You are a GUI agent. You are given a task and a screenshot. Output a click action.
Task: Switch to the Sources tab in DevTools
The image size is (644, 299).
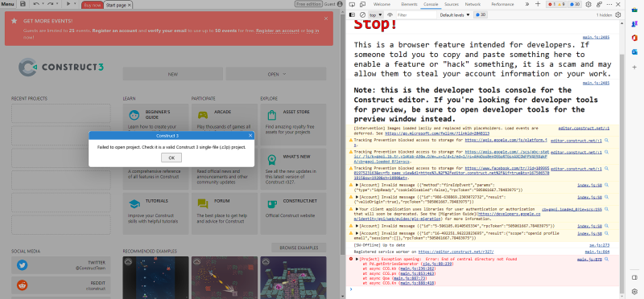(452, 4)
